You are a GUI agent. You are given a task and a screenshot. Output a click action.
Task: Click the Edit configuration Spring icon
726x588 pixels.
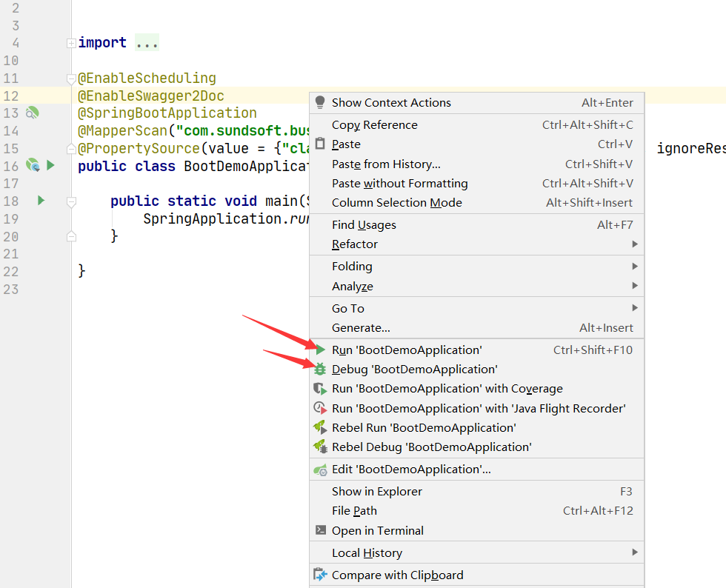click(x=320, y=470)
